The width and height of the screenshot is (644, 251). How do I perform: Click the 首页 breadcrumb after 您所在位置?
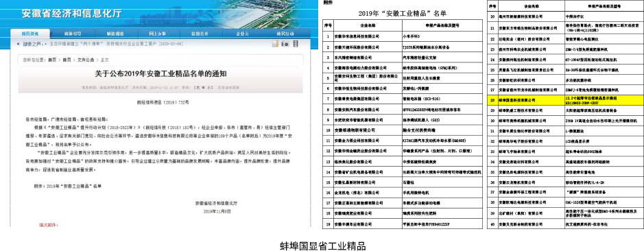52,60
